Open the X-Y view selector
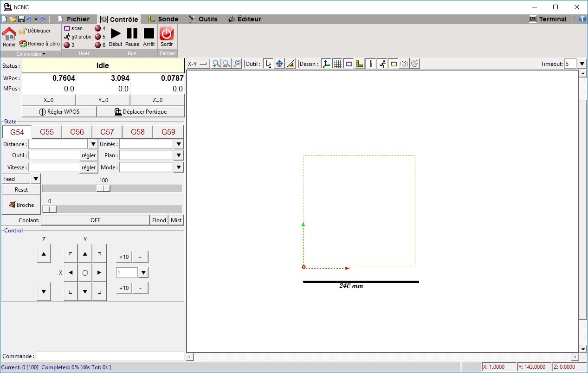Viewport: 588px width, 373px height. point(198,64)
